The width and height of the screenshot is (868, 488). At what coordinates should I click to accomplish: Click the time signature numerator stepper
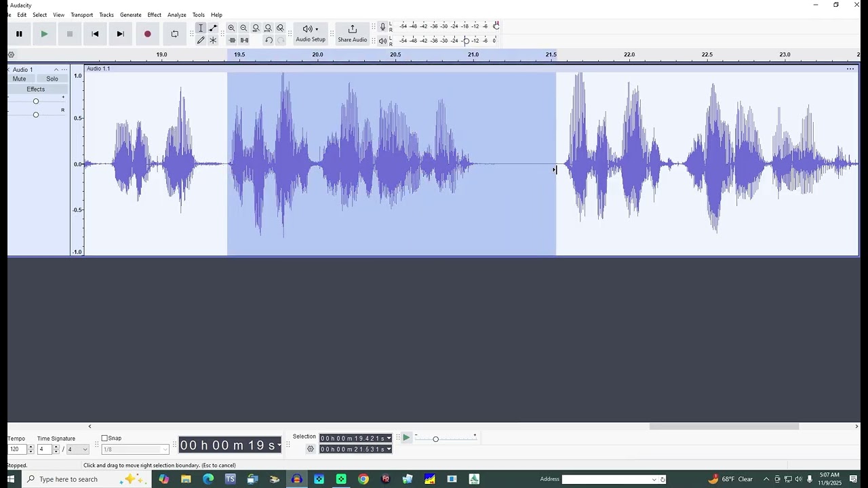click(57, 449)
